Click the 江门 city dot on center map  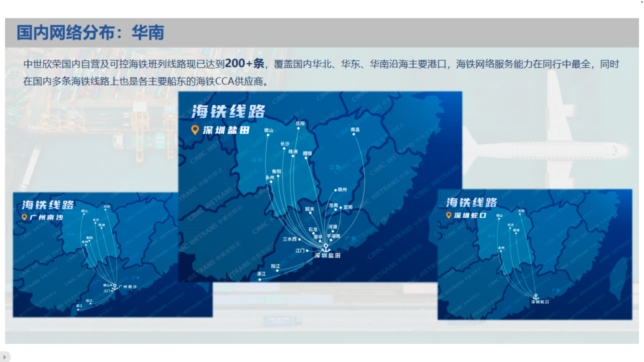(307, 251)
